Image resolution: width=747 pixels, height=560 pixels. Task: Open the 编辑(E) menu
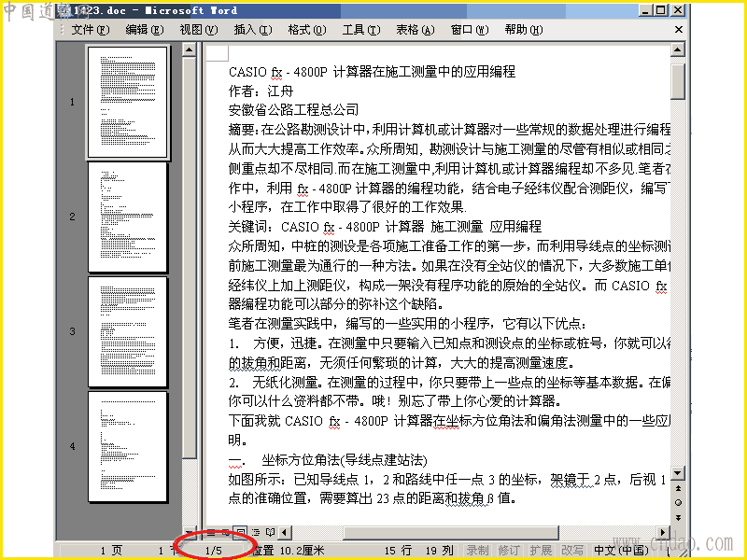[x=145, y=30]
